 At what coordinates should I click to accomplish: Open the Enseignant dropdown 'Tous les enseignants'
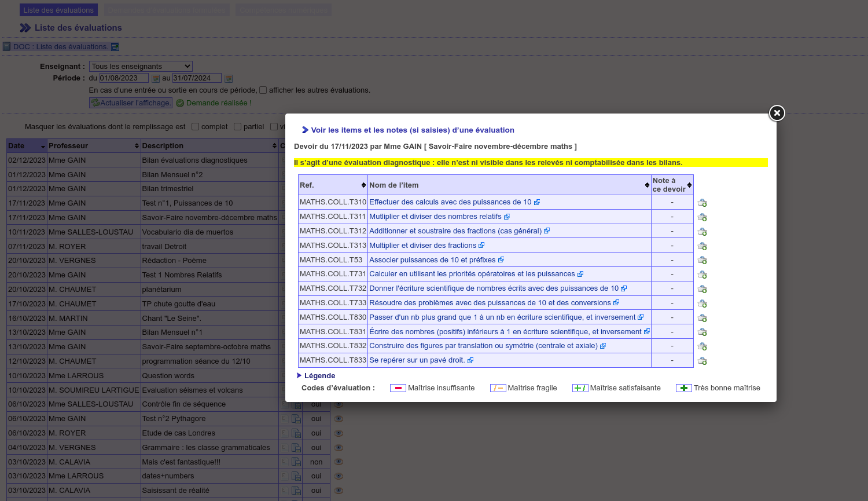(141, 67)
